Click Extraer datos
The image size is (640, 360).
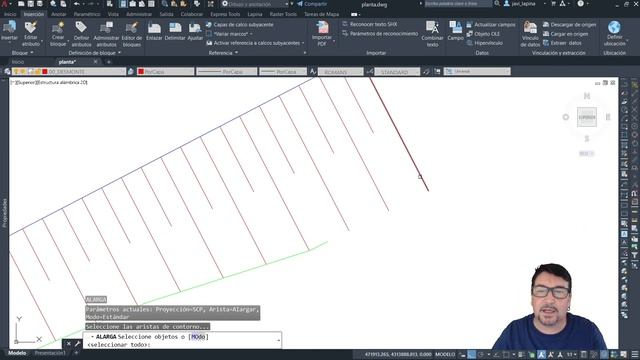pyautogui.click(x=562, y=43)
